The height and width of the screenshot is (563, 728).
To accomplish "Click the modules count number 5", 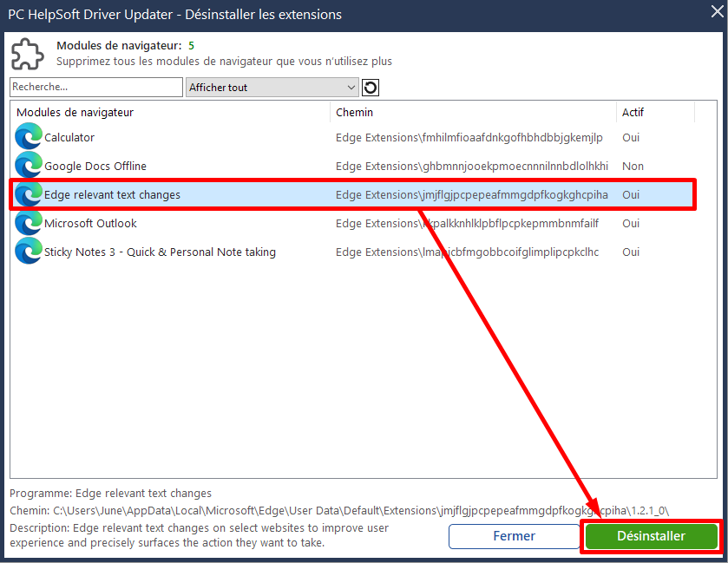I will click(x=191, y=45).
